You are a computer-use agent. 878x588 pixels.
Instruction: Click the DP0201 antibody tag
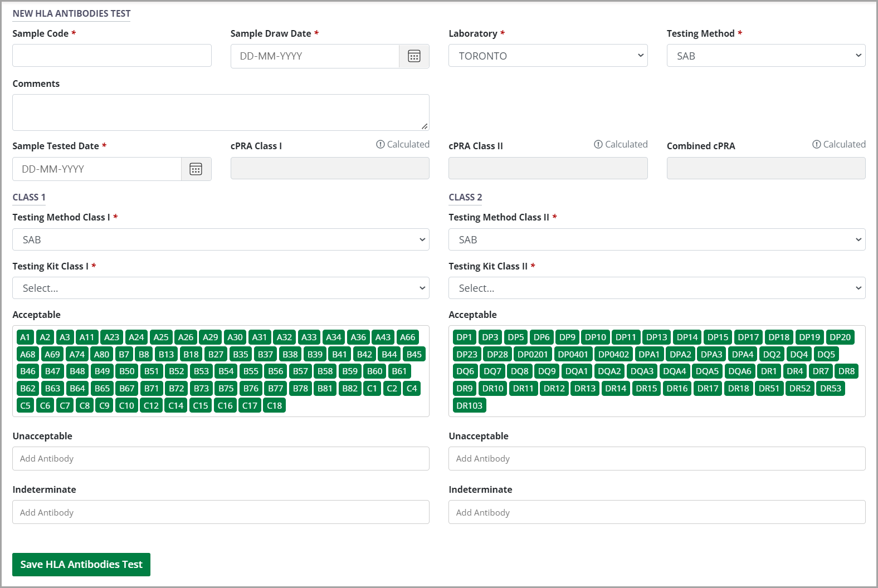coord(533,355)
